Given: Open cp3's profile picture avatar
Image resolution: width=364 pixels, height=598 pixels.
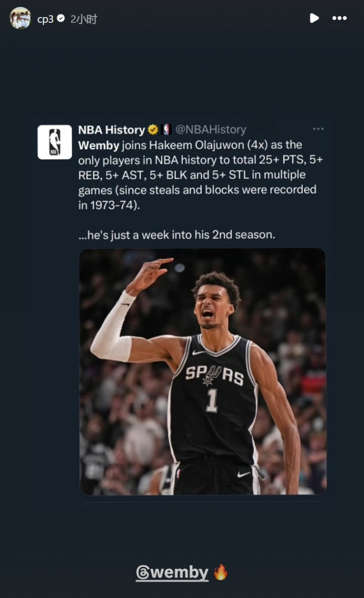Looking at the screenshot, I should 20,18.
